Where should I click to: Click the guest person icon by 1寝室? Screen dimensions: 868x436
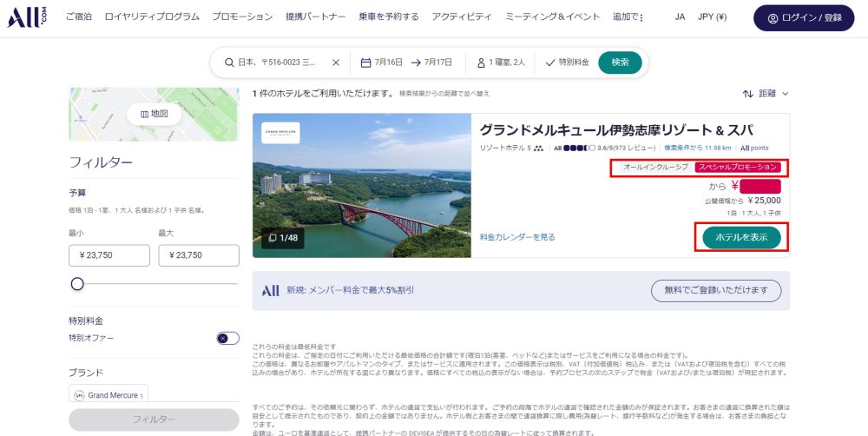point(481,63)
